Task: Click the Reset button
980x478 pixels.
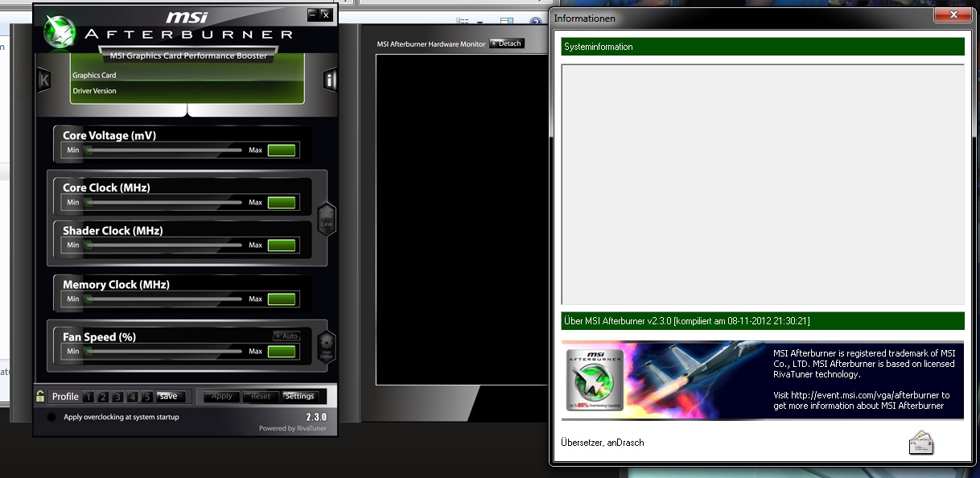Action: (261, 396)
